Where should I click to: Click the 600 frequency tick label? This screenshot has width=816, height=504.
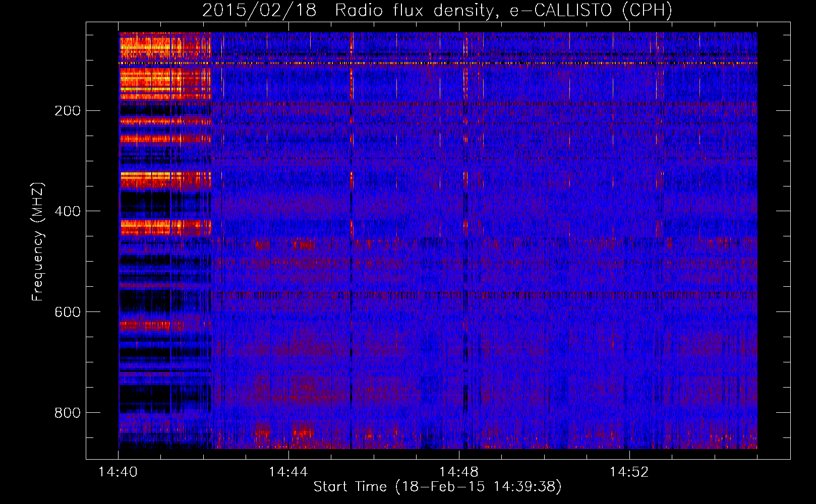click(x=67, y=312)
